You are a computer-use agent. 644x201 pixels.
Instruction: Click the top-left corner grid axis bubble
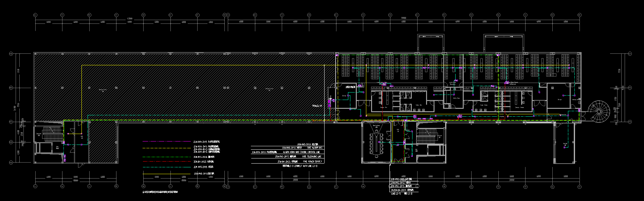pyautogui.click(x=35, y=15)
